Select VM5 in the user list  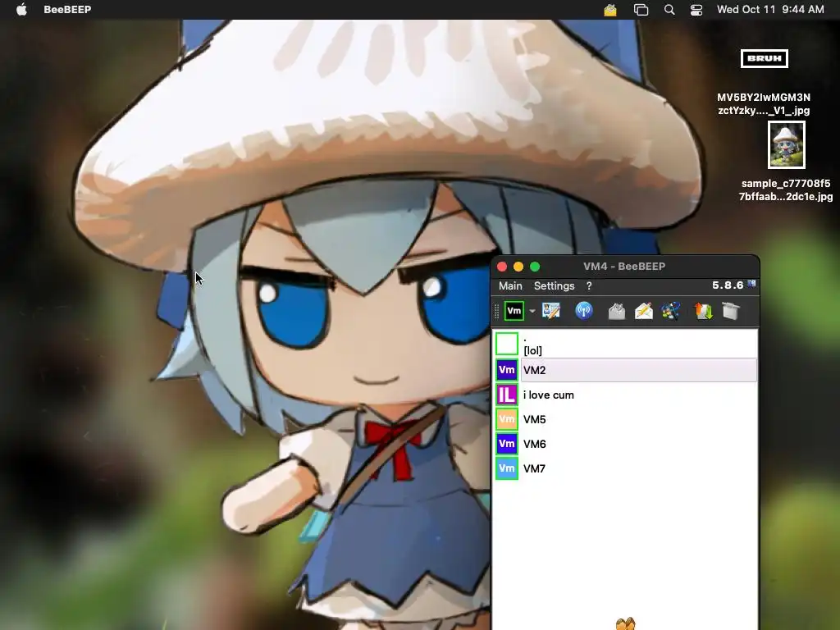coord(625,419)
